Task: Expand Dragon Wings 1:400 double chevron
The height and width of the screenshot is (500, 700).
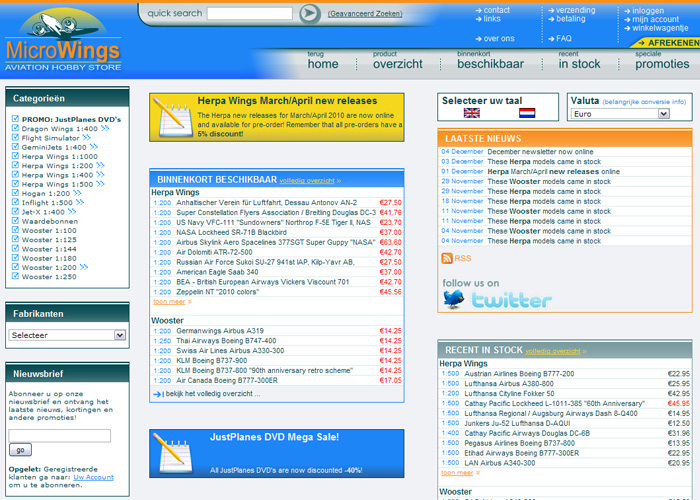Action: [x=105, y=128]
